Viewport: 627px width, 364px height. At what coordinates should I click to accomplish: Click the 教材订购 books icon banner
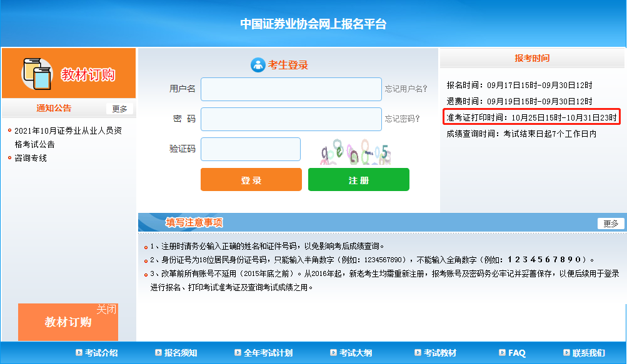point(69,73)
